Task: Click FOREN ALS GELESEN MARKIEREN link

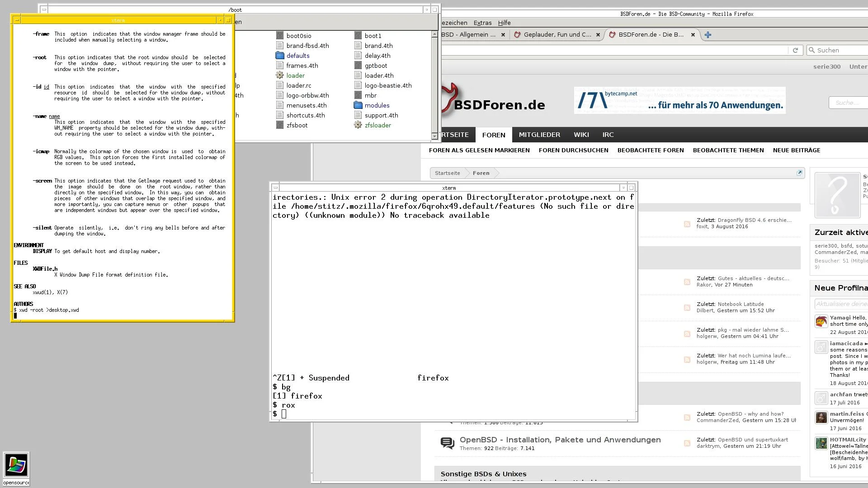Action: tap(479, 150)
